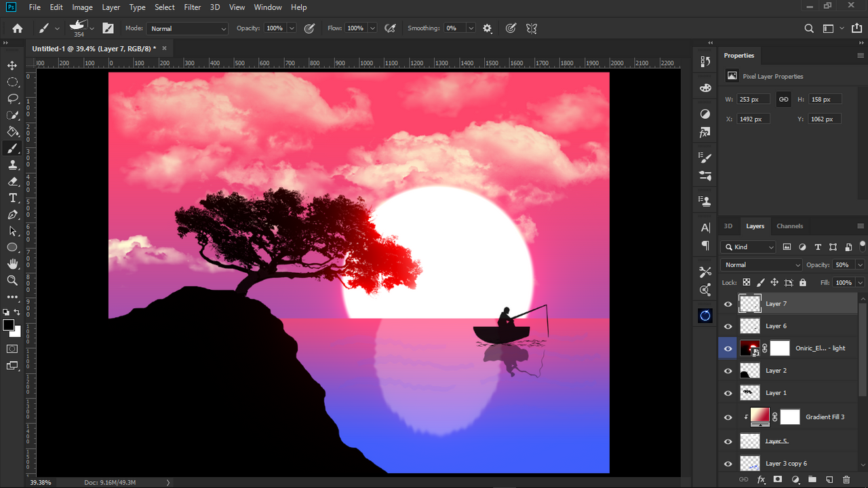The width and height of the screenshot is (868, 488).
Task: Select the Ellipse shape tool
Action: tap(12, 247)
